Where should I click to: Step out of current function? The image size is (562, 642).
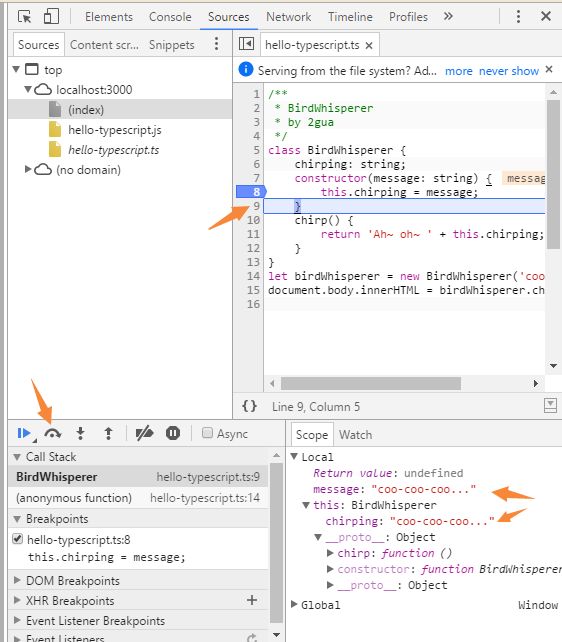(108, 433)
